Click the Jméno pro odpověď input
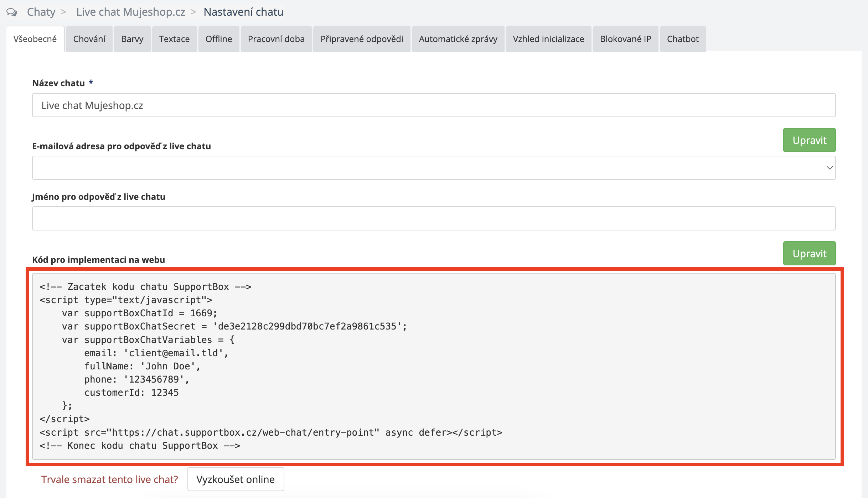868x498 pixels. pos(434,218)
